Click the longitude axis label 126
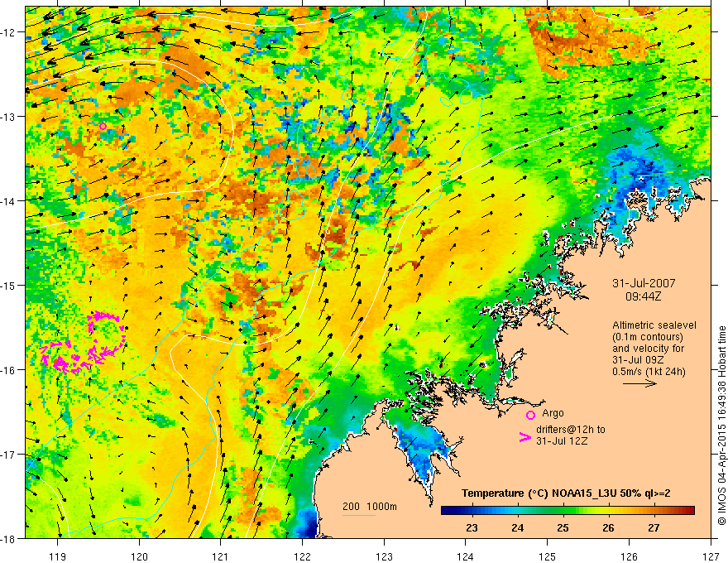 (629, 556)
